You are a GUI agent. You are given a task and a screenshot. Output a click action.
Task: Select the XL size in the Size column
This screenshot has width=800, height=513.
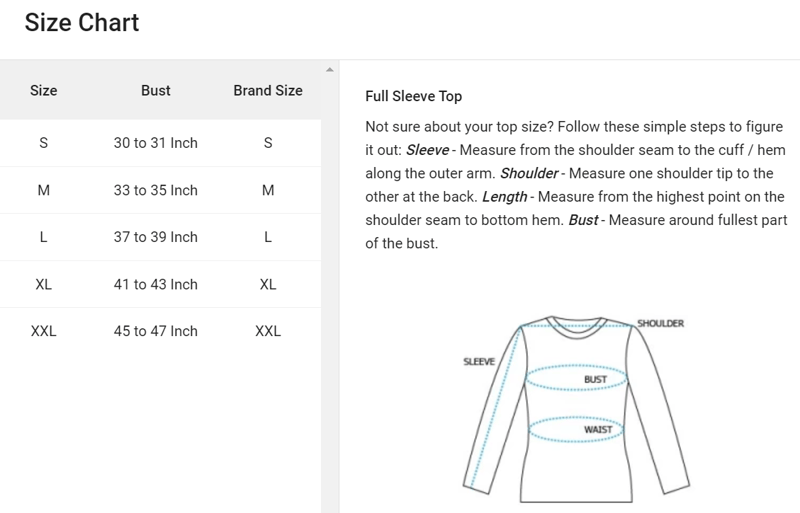click(44, 284)
